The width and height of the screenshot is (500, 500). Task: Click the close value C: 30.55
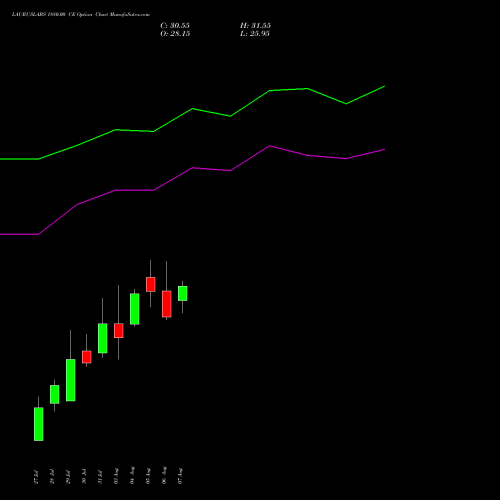tap(175, 26)
